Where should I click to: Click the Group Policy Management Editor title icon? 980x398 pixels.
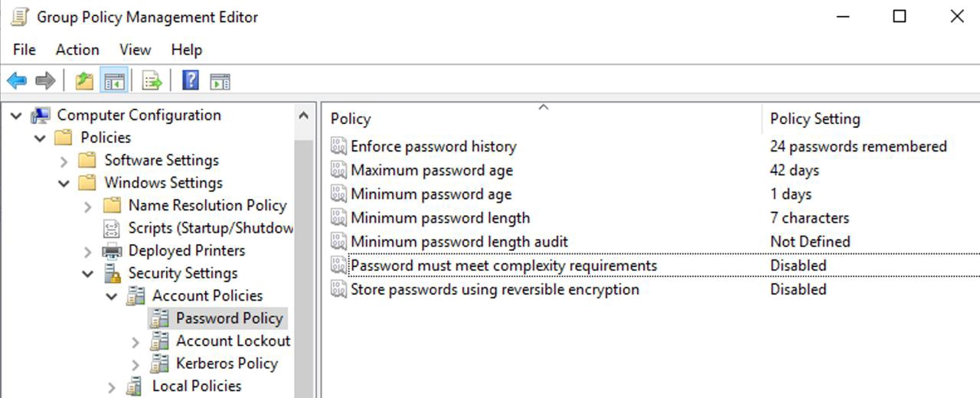tap(20, 17)
